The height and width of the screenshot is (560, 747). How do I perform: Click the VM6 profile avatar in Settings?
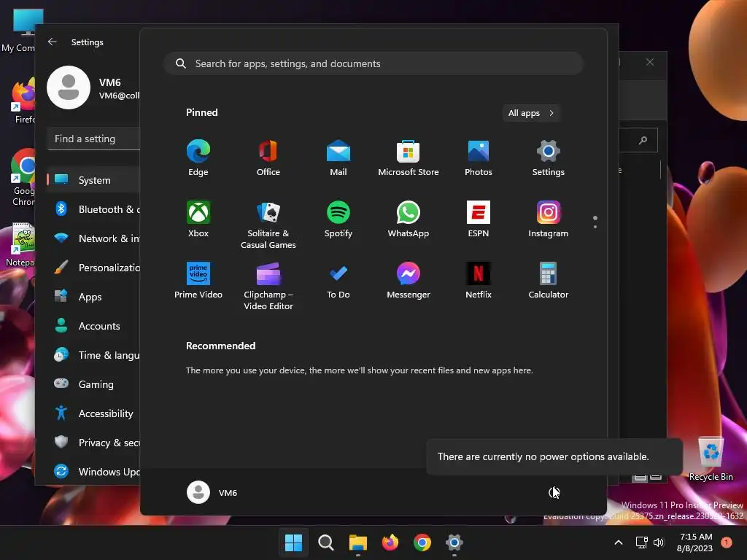pyautogui.click(x=69, y=87)
